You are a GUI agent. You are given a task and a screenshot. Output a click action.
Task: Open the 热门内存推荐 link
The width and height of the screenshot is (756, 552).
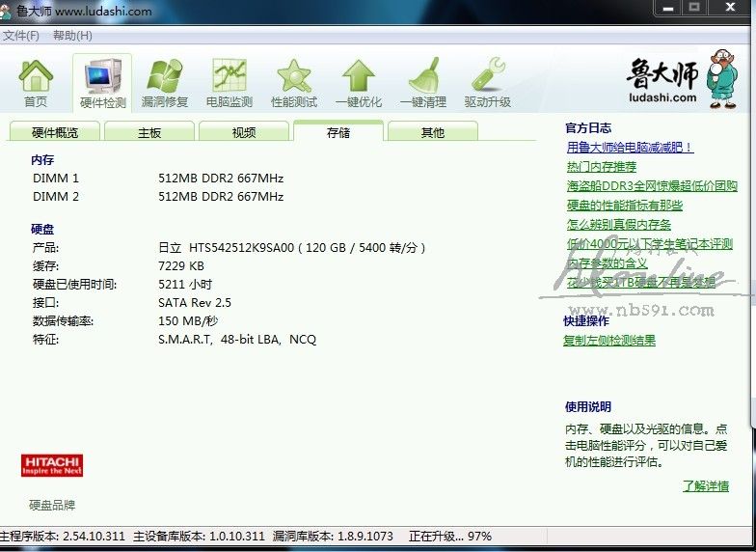601,167
